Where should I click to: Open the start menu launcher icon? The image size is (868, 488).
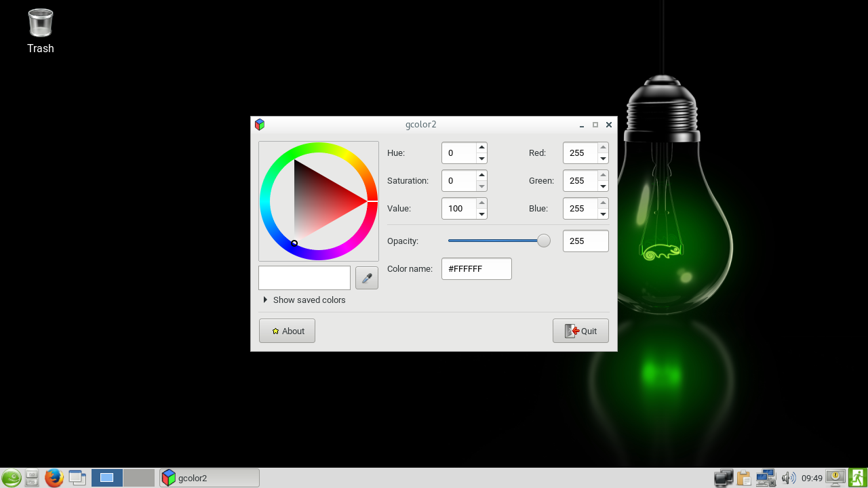[x=11, y=478]
